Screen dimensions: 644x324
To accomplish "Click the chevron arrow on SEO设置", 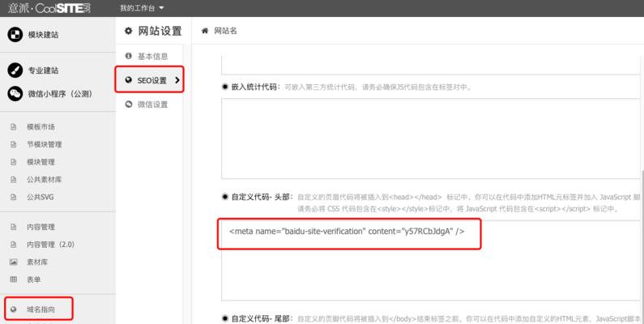I will click(x=177, y=80).
